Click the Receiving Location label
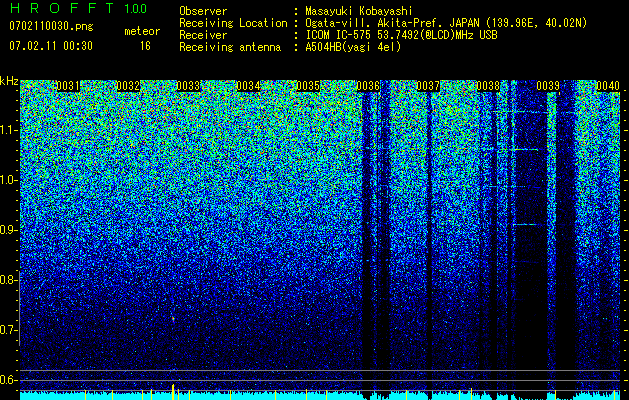The image size is (629, 400). (233, 23)
